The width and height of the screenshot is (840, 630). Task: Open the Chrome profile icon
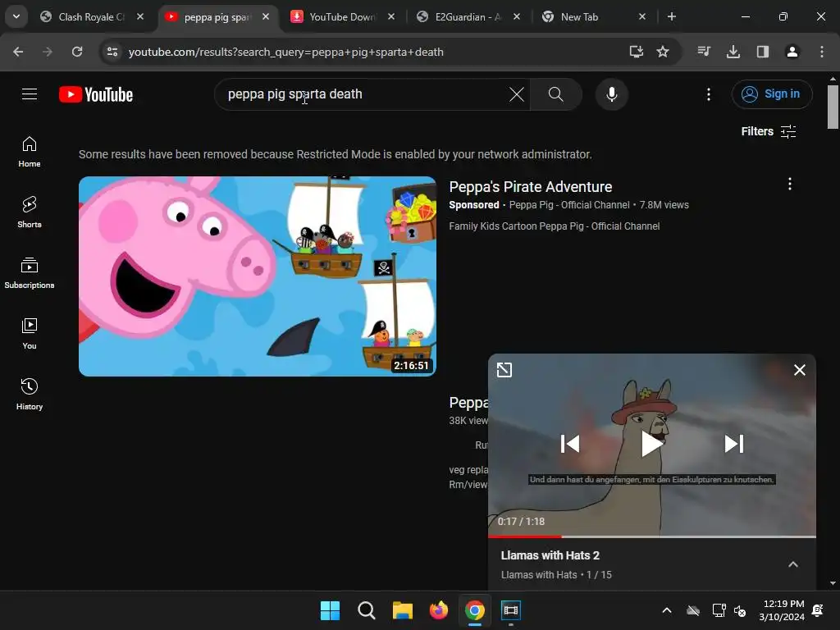pos(792,52)
